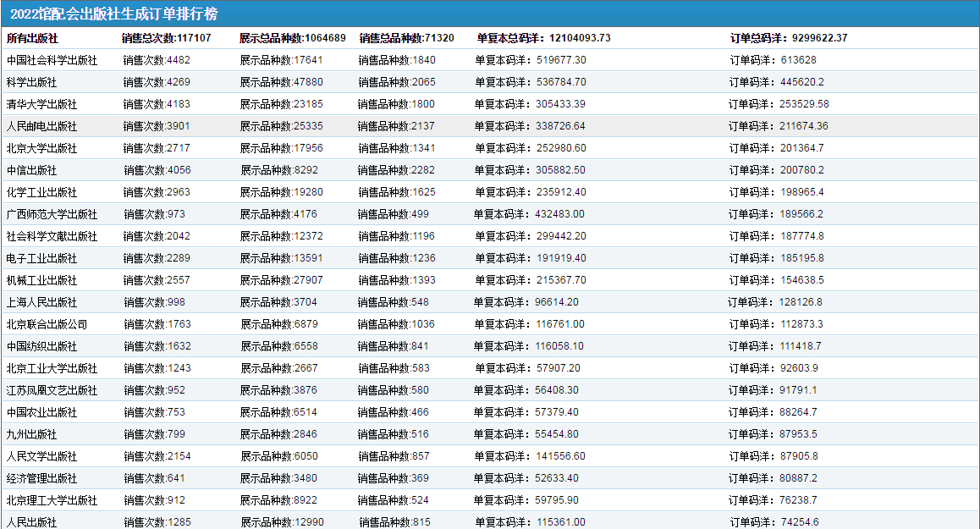This screenshot has width=980, height=529.
Task: Click the 中国社会科学出版社 publisher name
Action: point(52,60)
